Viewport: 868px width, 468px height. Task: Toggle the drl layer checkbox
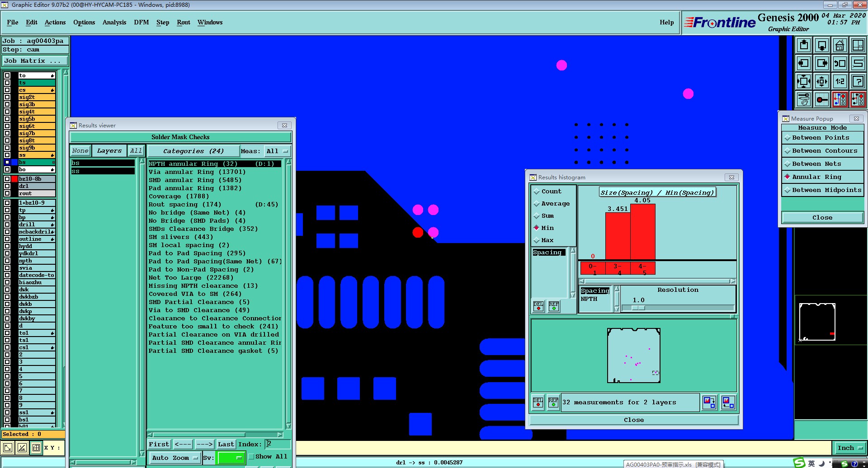(x=7, y=186)
